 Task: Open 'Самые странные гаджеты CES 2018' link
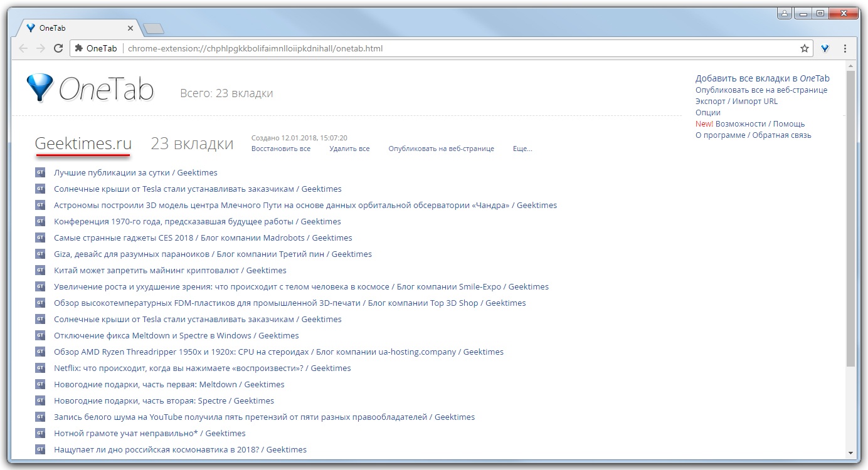coord(203,238)
